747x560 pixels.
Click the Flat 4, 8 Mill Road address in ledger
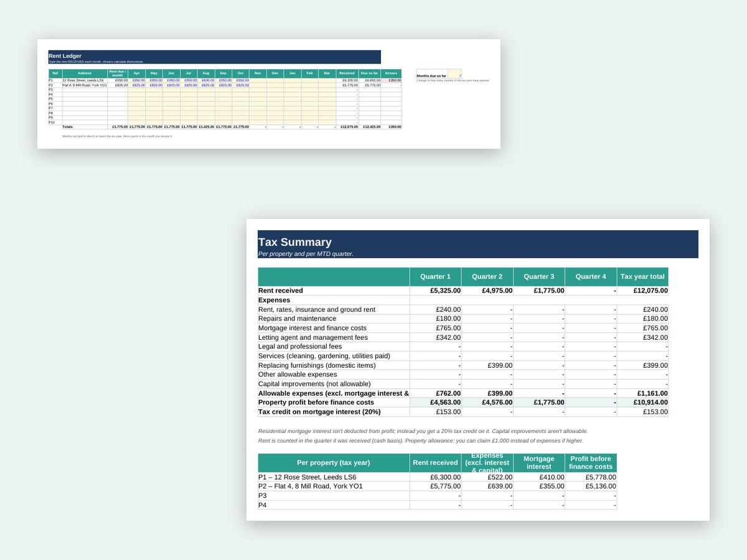(x=85, y=85)
